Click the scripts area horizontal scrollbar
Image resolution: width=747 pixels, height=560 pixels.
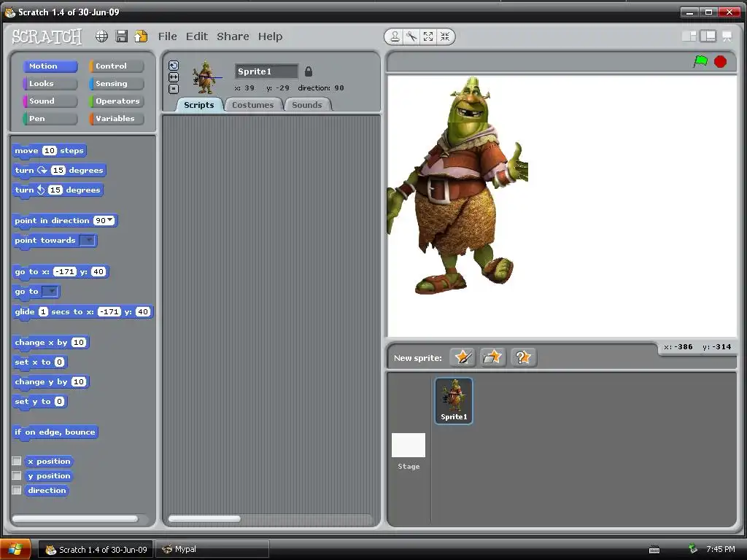pyautogui.click(x=204, y=518)
